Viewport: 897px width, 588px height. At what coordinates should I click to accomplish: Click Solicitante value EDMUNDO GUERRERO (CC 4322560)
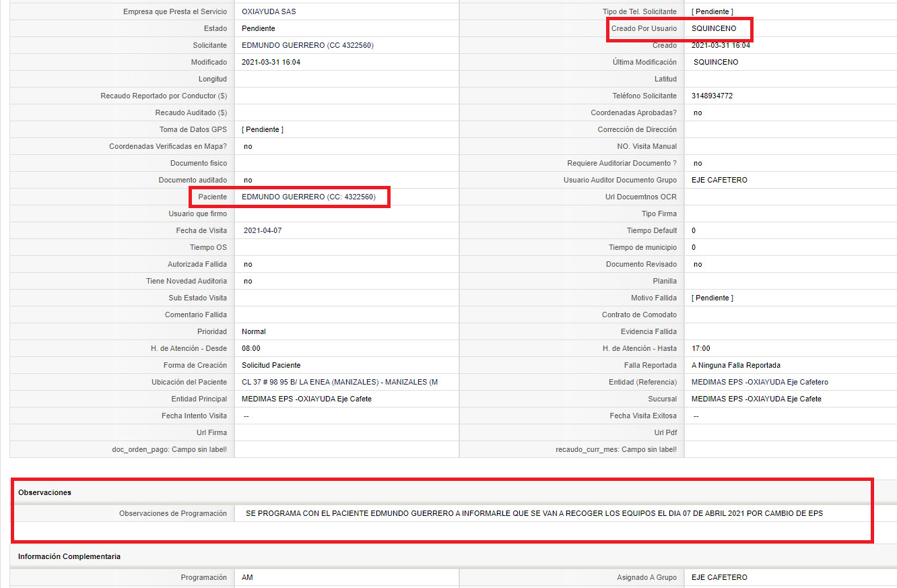tap(308, 45)
